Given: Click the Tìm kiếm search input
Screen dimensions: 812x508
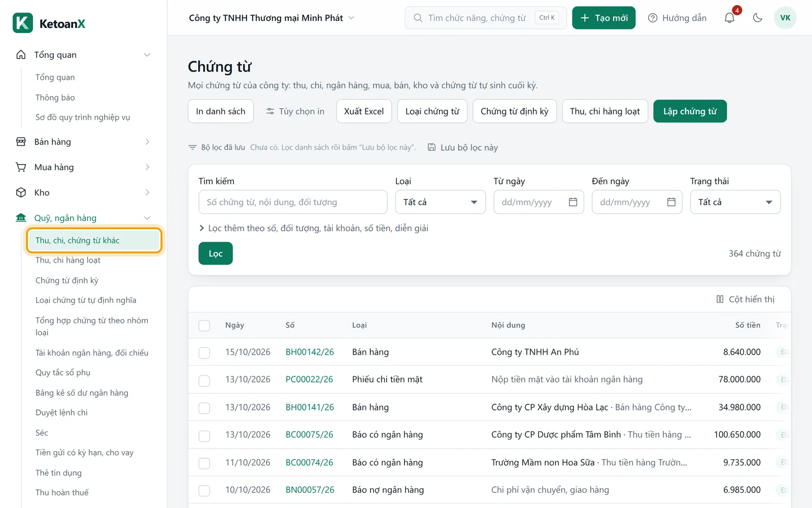Looking at the screenshot, I should click(293, 202).
